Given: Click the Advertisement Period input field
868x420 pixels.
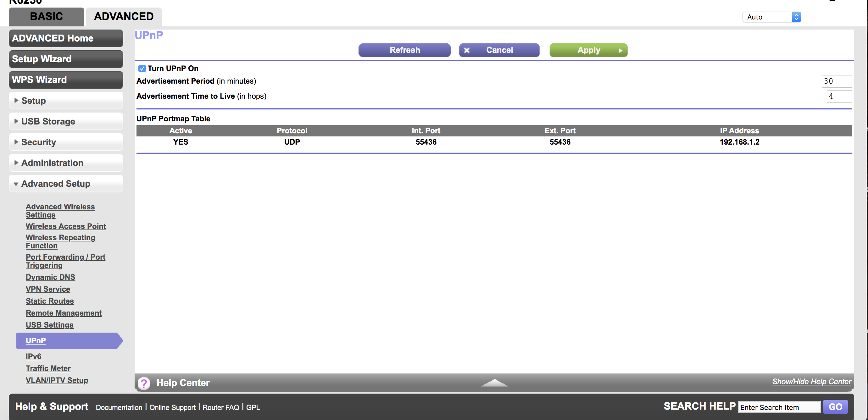Looking at the screenshot, I should (836, 81).
